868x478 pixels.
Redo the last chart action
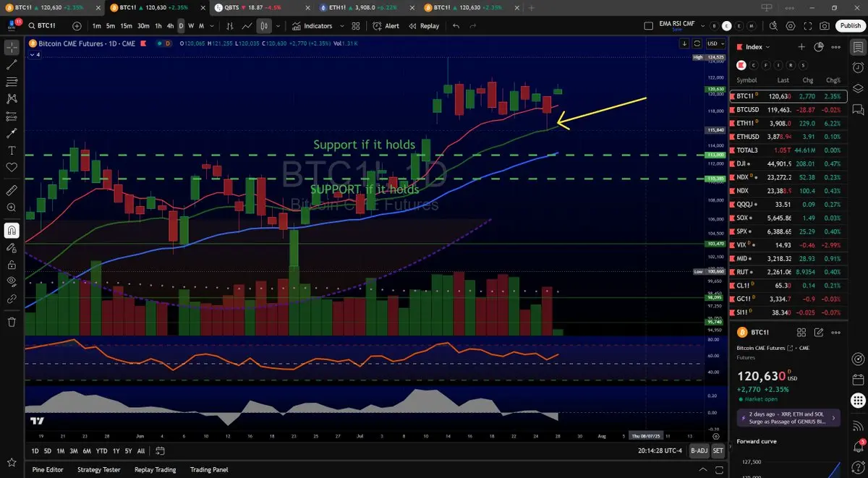point(473,25)
